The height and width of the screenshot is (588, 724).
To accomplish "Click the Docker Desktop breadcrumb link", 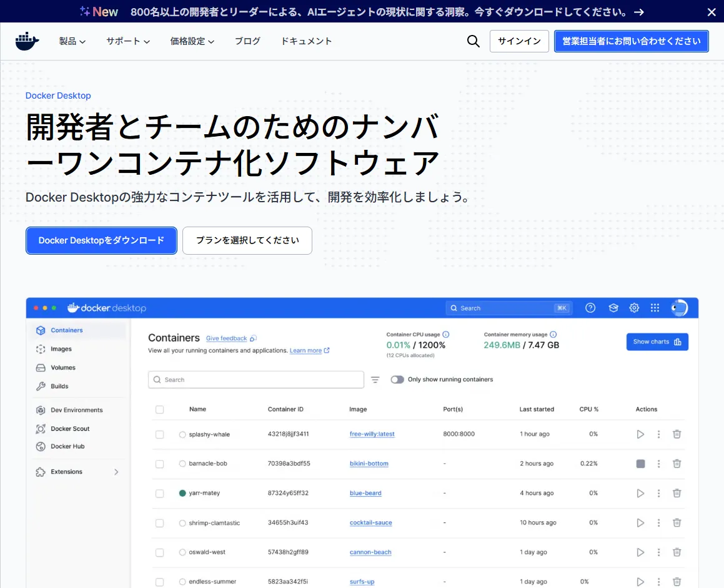I will [58, 96].
